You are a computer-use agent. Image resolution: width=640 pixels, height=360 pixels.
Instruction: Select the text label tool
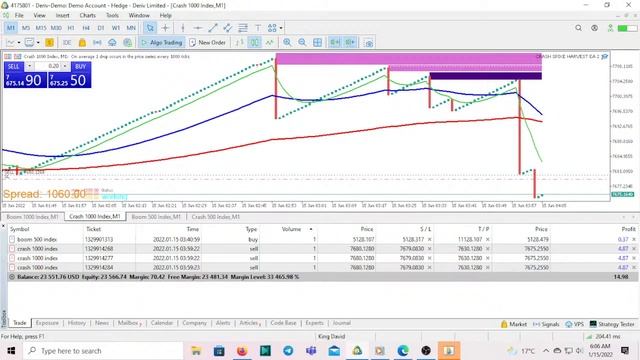click(x=258, y=28)
